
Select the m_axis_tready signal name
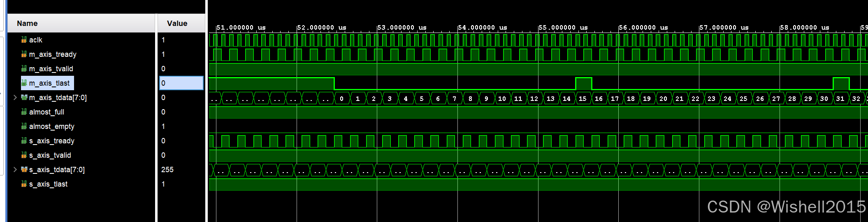[x=53, y=54]
